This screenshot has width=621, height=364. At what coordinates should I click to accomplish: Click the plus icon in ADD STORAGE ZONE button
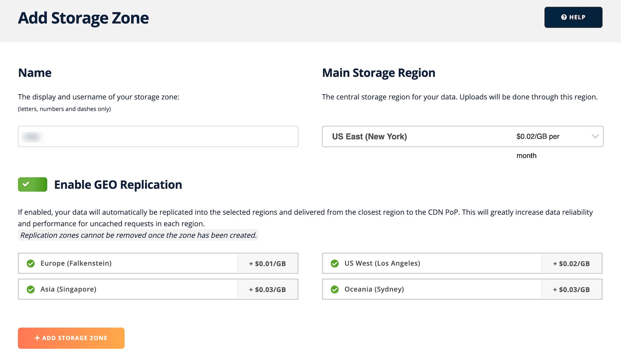37,338
